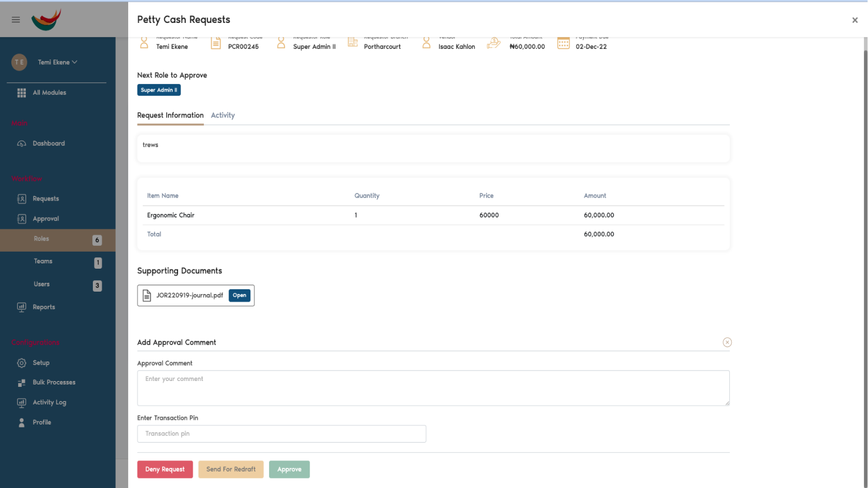Open Dashboard using its gauge icon
This screenshot has width=868, height=488.
(22, 143)
